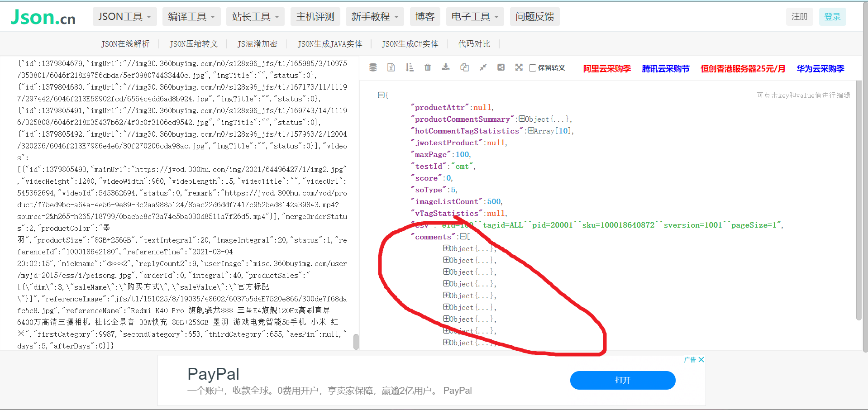868x410 pixels.
Task: Enable the 保留转义 checkbox
Action: point(533,68)
